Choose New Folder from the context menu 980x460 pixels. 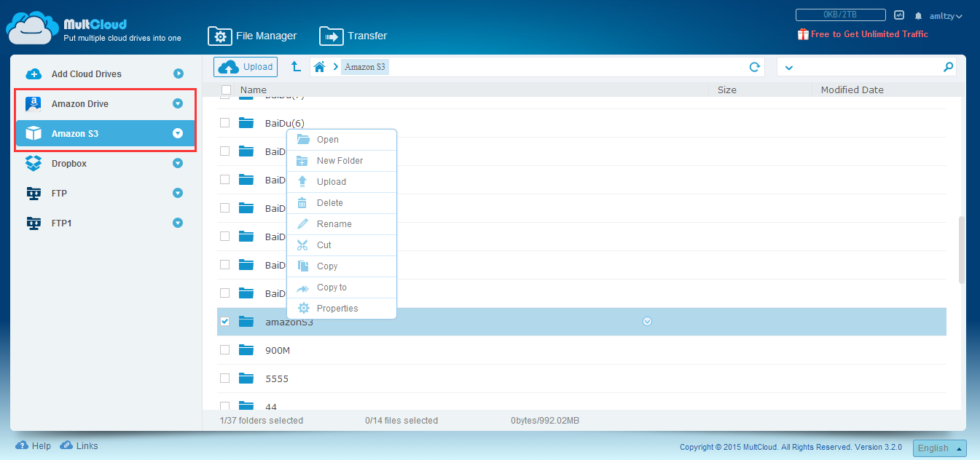(x=342, y=161)
